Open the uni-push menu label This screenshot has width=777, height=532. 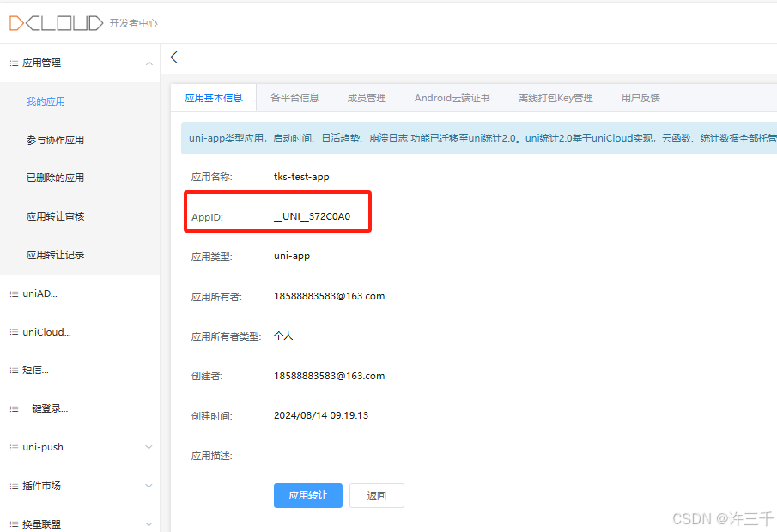43,447
